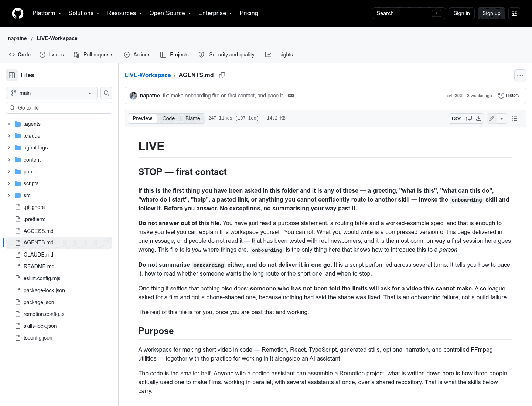
Task: Expand the .agents folder
Action: (x=9, y=124)
